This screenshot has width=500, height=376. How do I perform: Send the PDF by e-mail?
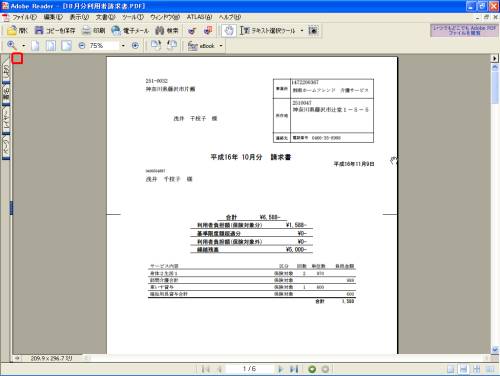(x=130, y=31)
